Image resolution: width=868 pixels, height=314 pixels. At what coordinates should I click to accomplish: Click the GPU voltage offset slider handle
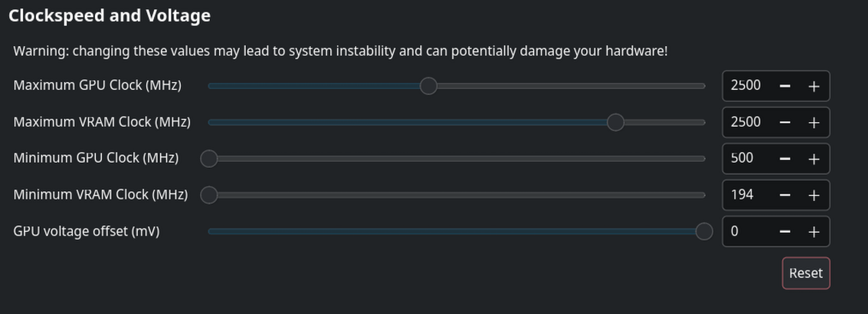(x=704, y=231)
